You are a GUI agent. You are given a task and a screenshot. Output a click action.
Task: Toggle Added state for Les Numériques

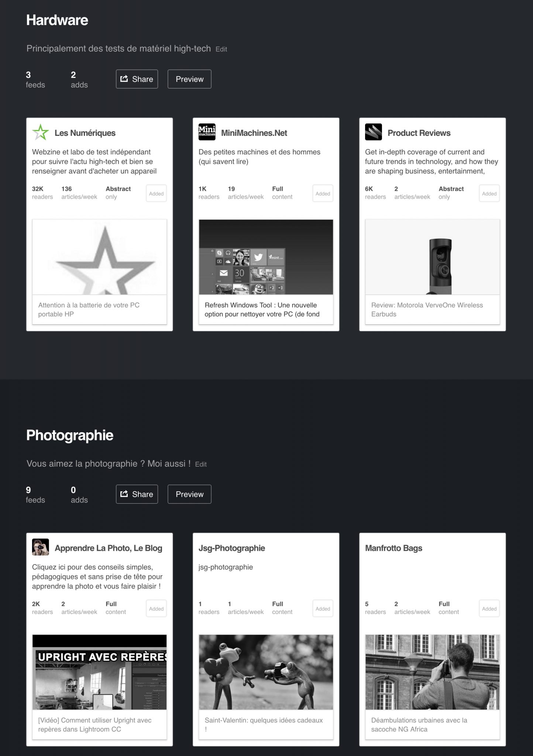(157, 193)
